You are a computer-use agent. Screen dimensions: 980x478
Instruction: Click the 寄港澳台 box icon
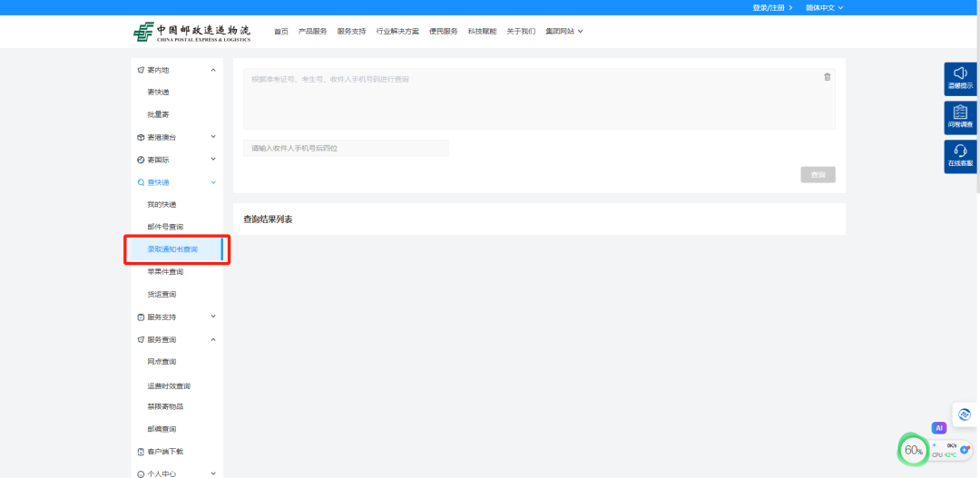(141, 138)
